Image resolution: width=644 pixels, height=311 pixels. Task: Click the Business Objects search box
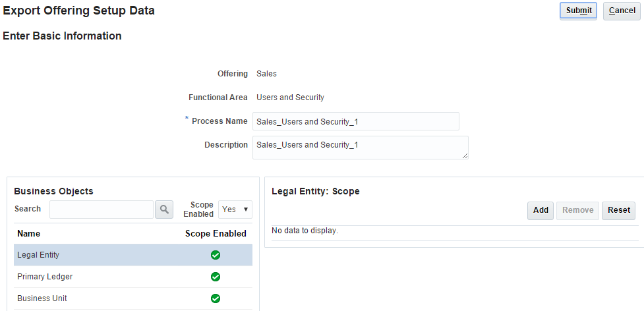[x=102, y=210]
